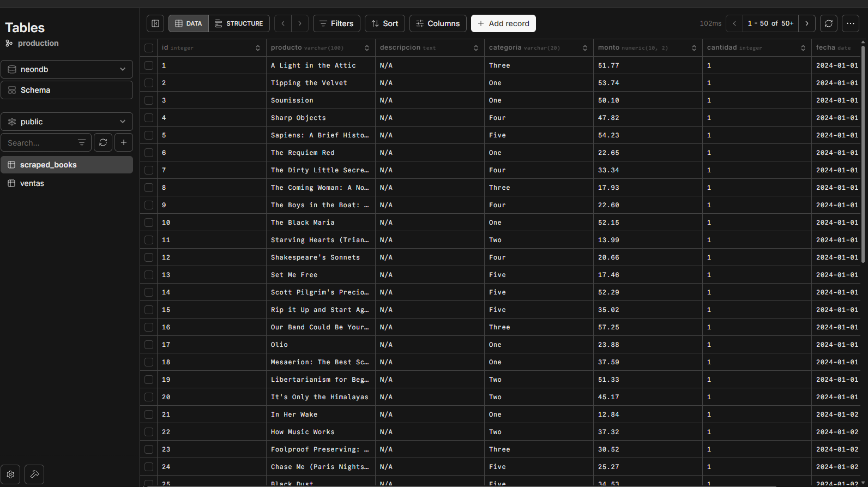Open the Columns visibility menu
Viewport: 868px width, 487px height.
(x=438, y=23)
